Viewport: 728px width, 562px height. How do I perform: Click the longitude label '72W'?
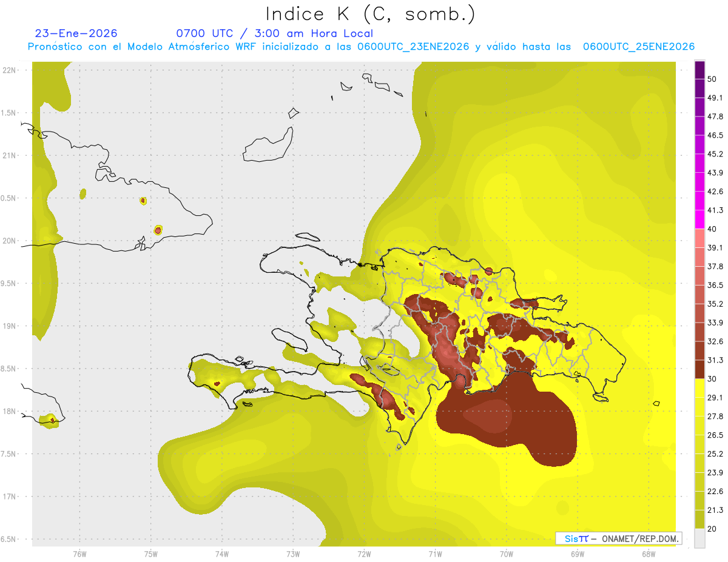[364, 554]
